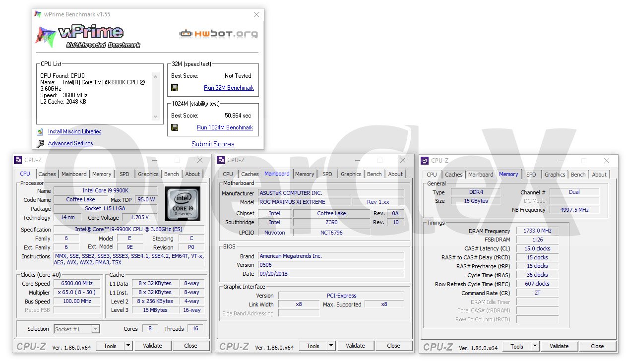Run 32M Benchmark link
Screen dimensions: 627x364
[229, 88]
